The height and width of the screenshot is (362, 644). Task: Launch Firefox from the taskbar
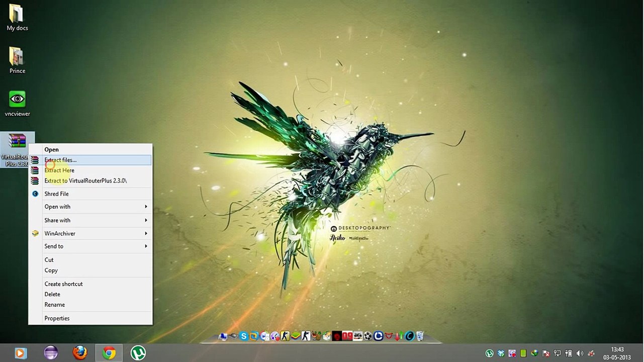[x=80, y=352]
